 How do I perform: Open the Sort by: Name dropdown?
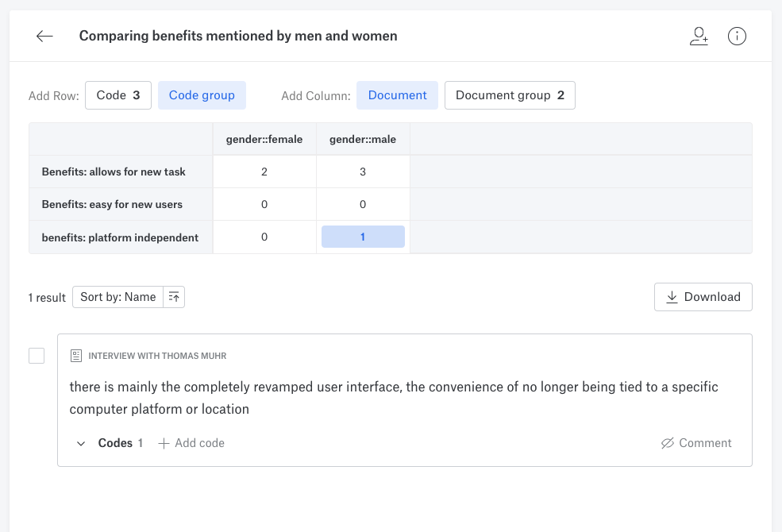coord(117,297)
